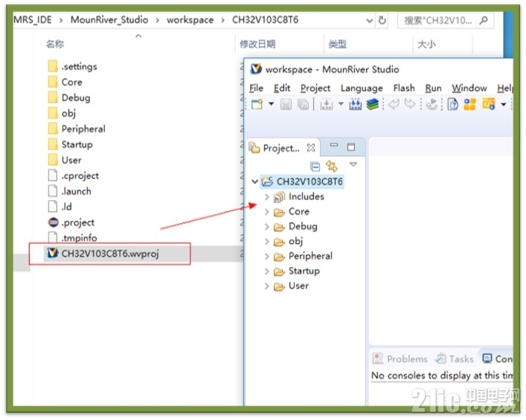Click workspace in Explorer address path
This screenshot has height=420, width=526.
[190, 20]
